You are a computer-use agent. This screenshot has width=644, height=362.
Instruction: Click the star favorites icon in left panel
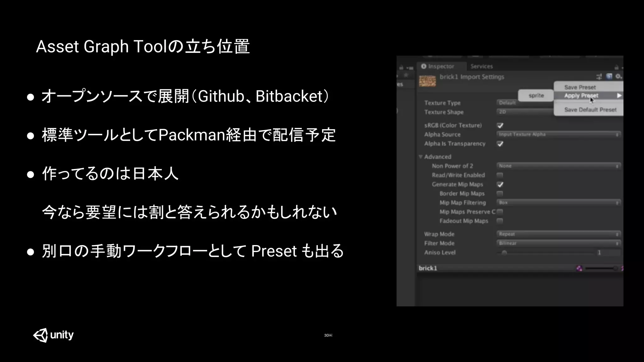(x=406, y=75)
